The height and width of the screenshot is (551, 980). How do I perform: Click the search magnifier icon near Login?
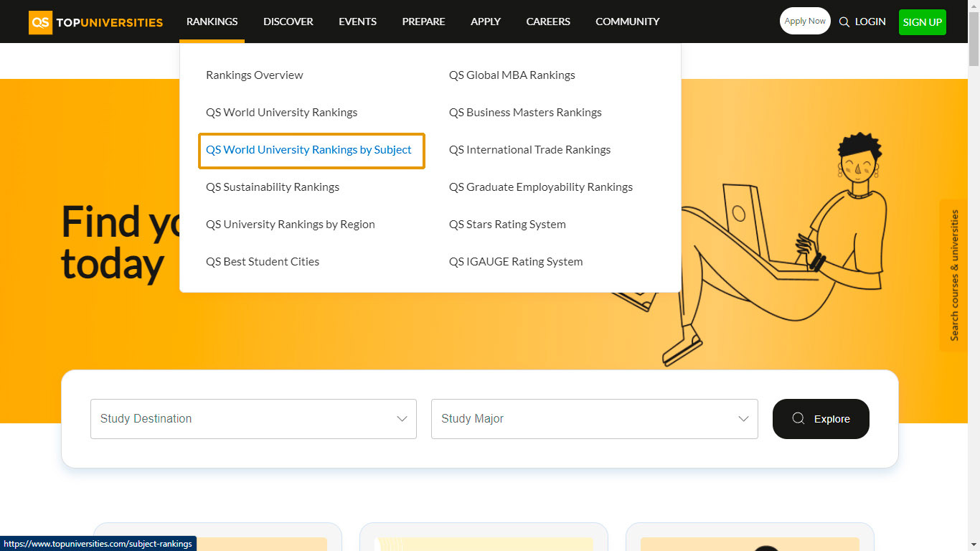tap(844, 22)
